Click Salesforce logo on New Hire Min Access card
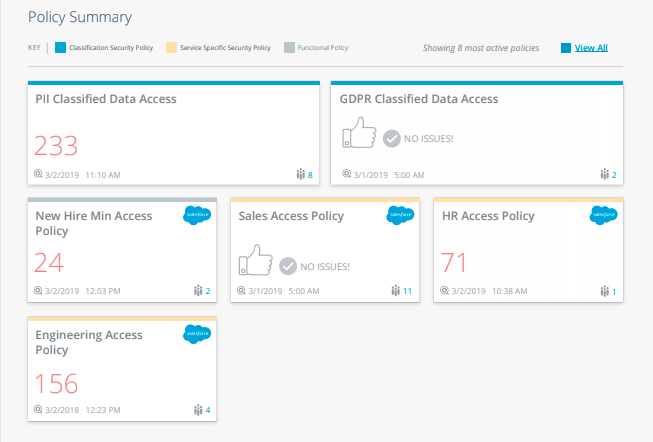Screen dimensions: 653x442 point(197,215)
